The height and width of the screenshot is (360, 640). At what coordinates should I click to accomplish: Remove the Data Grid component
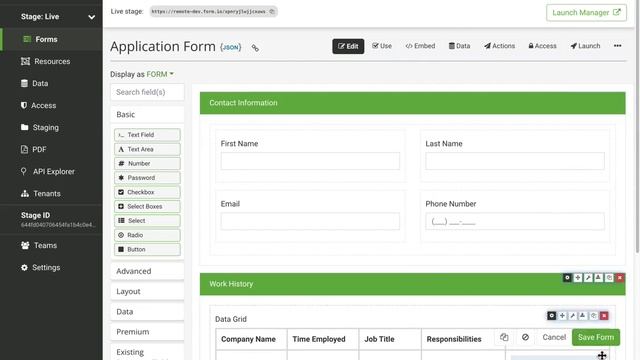(604, 316)
